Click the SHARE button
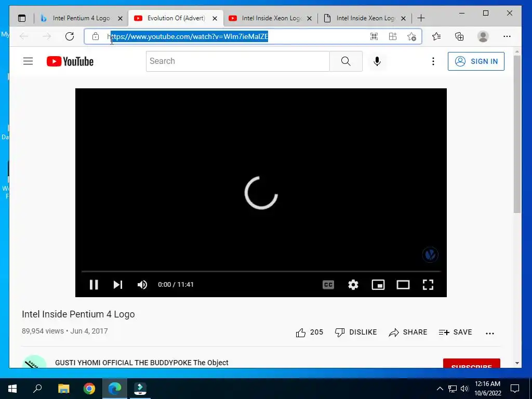The width and height of the screenshot is (532, 399). [x=408, y=332]
